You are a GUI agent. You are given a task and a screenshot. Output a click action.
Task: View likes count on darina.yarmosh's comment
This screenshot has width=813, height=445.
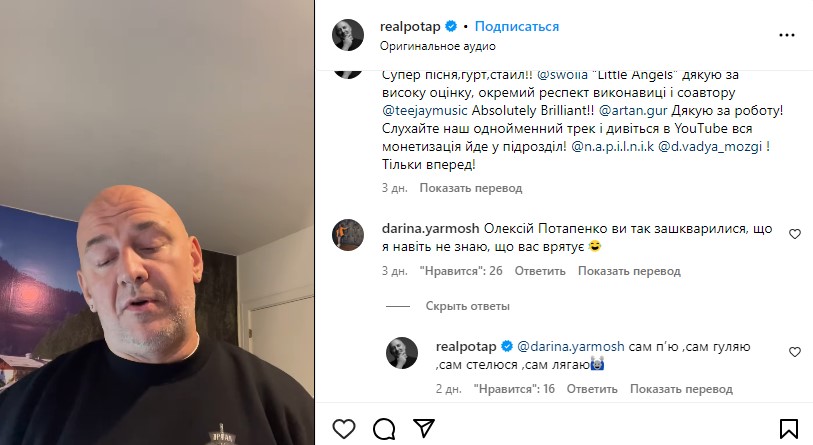coord(461,271)
